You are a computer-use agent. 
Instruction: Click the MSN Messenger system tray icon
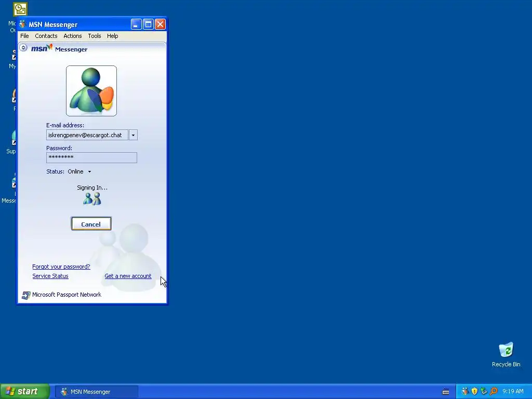coord(465,392)
